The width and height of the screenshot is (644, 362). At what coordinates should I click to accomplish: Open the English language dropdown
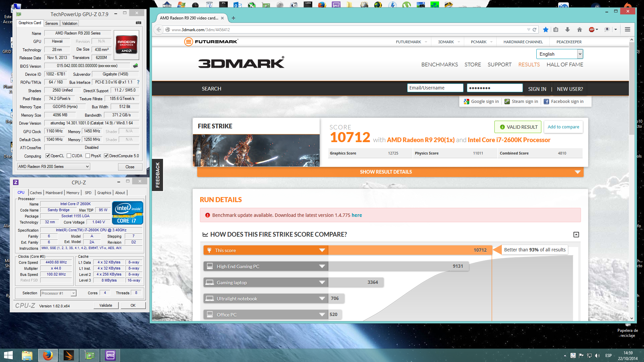coord(559,54)
